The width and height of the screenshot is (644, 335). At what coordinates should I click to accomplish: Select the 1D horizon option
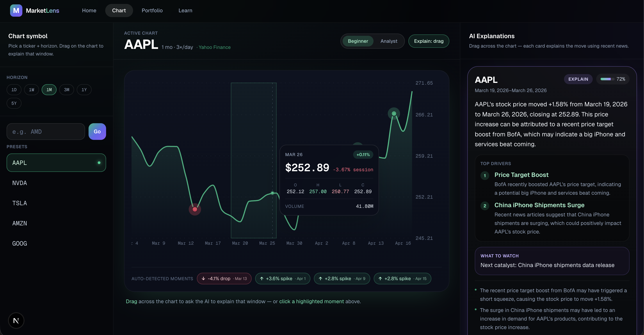tap(14, 90)
